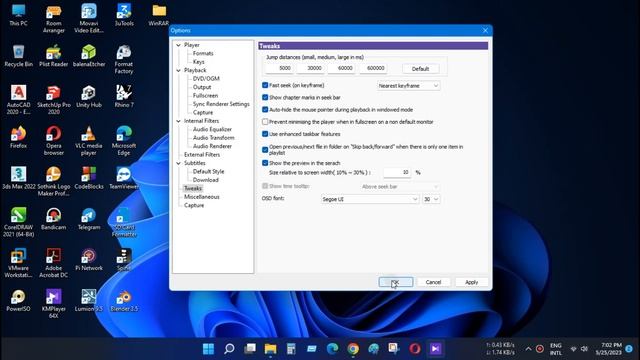Open AutoCAD 2020 desktop icon

[x=18, y=100]
